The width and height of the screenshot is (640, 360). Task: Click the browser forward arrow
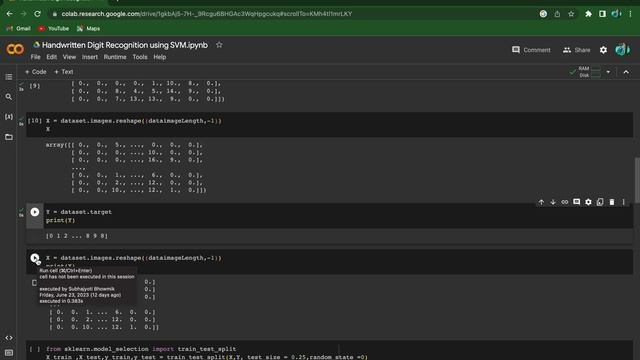(x=23, y=14)
